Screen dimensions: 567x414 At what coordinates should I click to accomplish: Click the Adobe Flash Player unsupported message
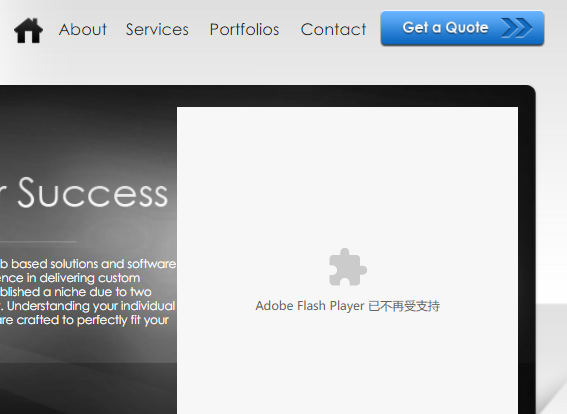348,306
